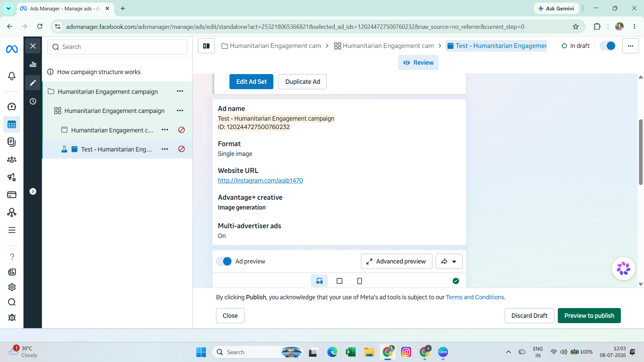Go to campaign breadcrumb with folder icon
Image resolution: width=644 pixels, height=362 pixels.
pos(271,46)
